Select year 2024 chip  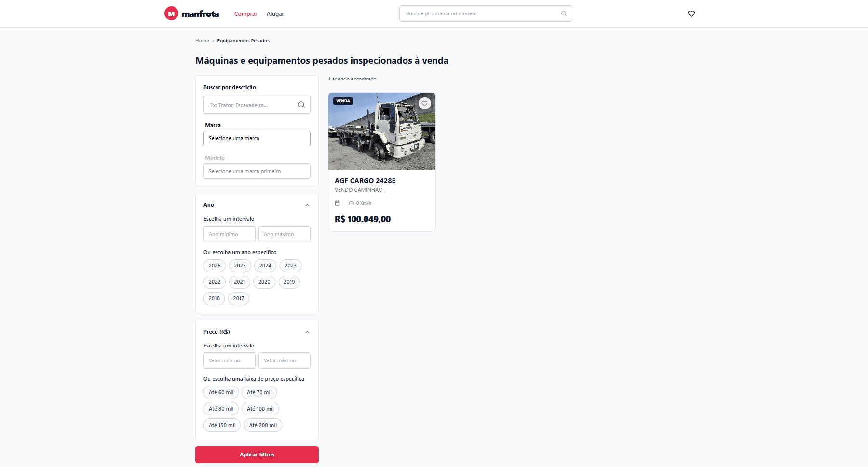pos(265,266)
